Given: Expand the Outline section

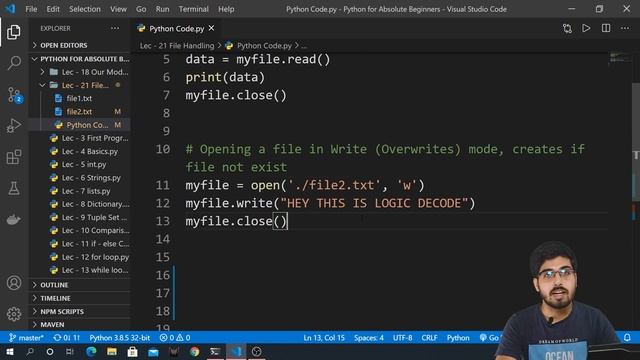Looking at the screenshot, I should pos(80,285).
